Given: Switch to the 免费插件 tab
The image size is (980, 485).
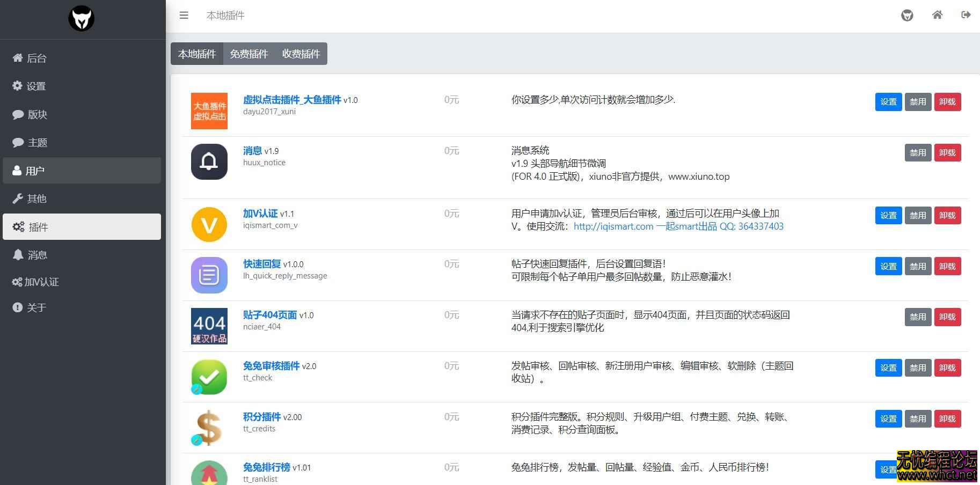Looking at the screenshot, I should point(248,54).
